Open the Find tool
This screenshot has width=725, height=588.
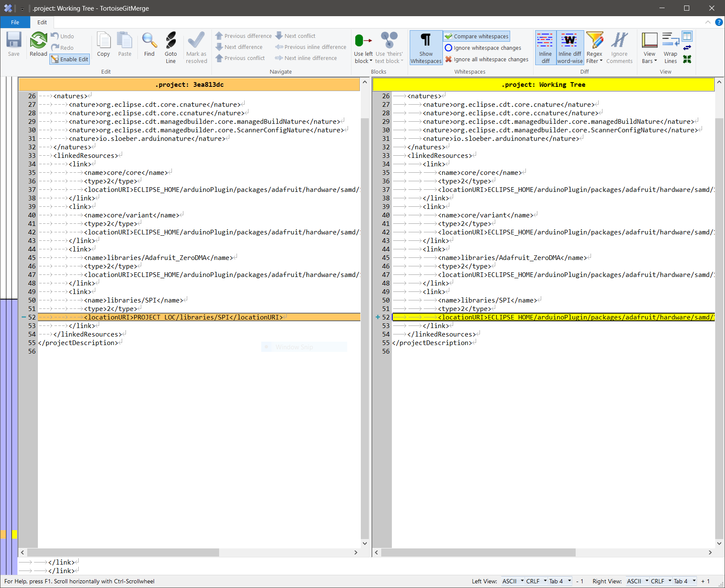coord(149,45)
